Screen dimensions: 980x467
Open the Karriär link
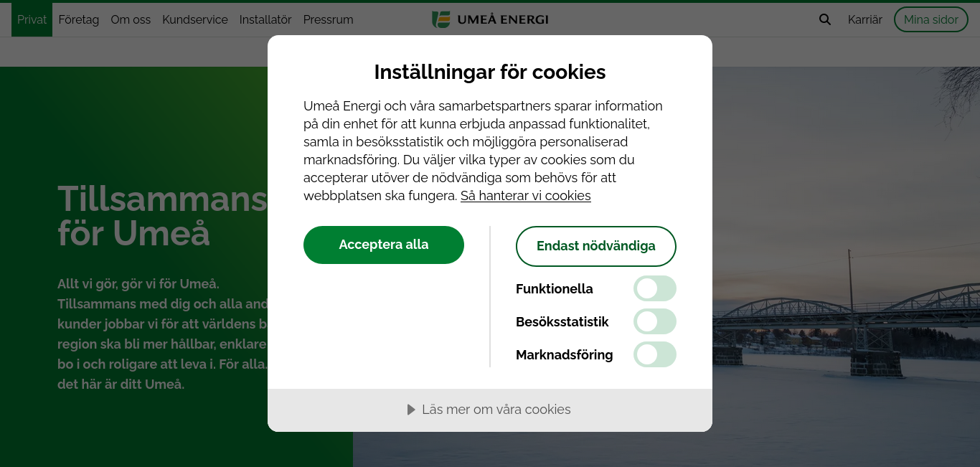pos(865,20)
